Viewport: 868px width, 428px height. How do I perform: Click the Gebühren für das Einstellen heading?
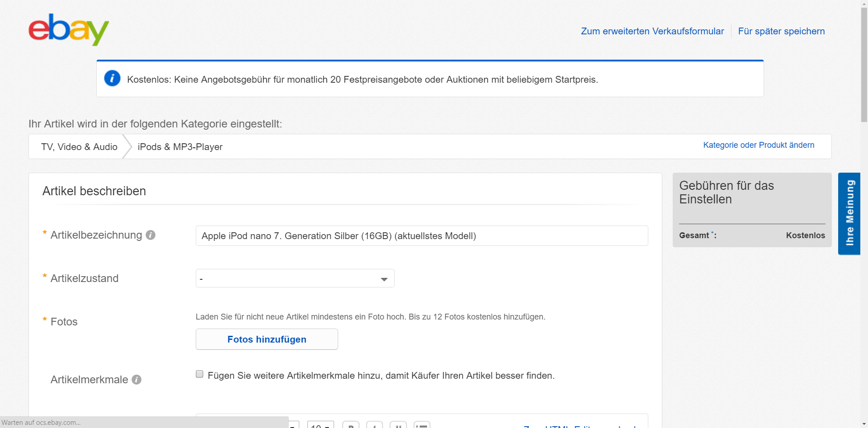[x=726, y=193]
